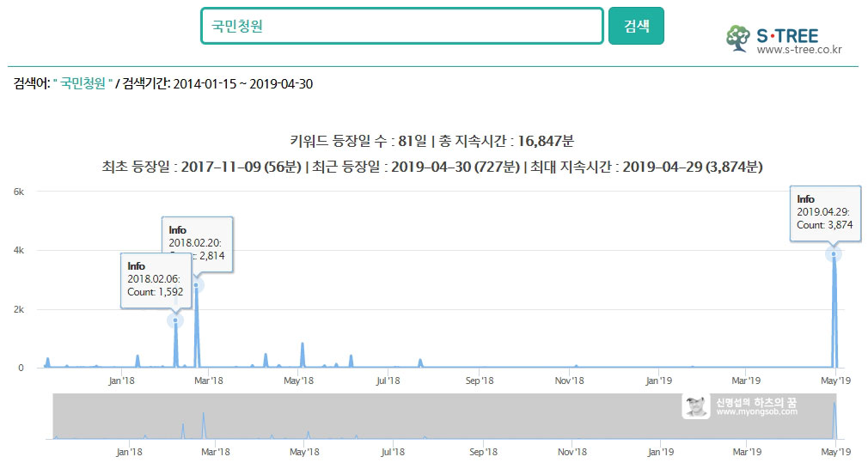Click the Mar '18 main chart axis label
The image size is (868, 469).
tap(209, 381)
